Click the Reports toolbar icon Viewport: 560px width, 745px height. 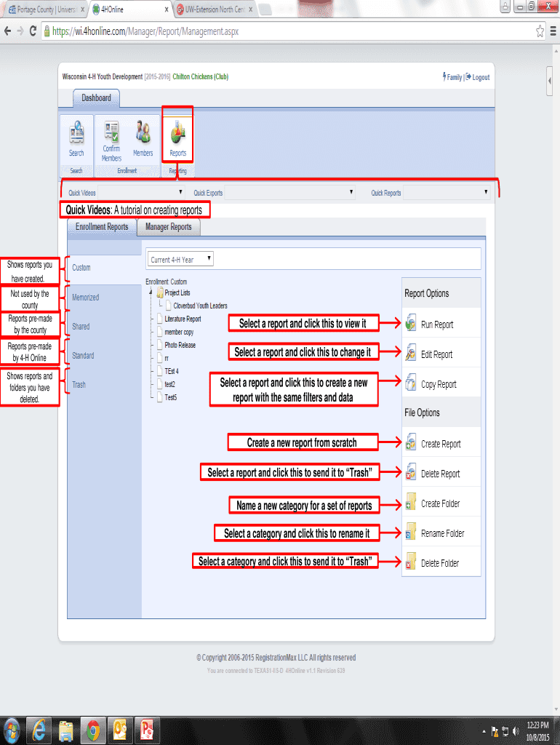click(x=177, y=135)
